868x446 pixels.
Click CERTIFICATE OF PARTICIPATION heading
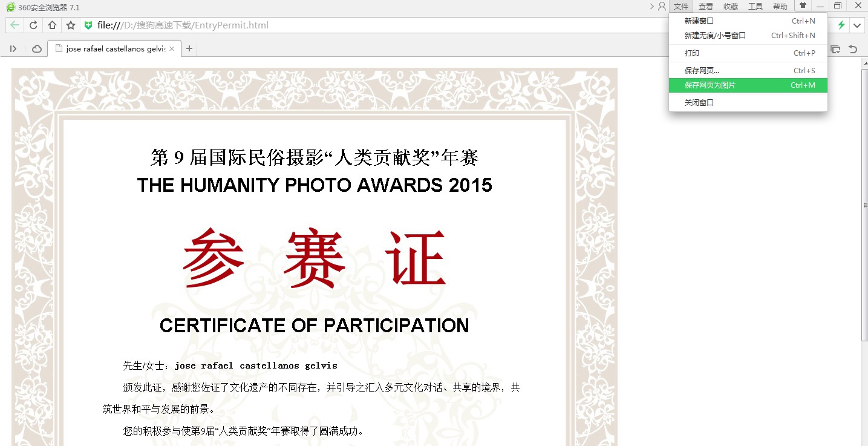tap(315, 326)
